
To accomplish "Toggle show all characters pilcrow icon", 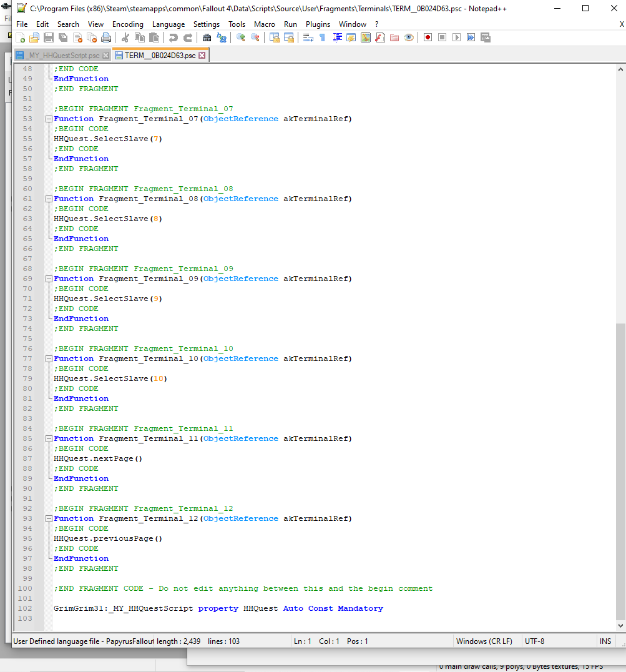I will (323, 37).
